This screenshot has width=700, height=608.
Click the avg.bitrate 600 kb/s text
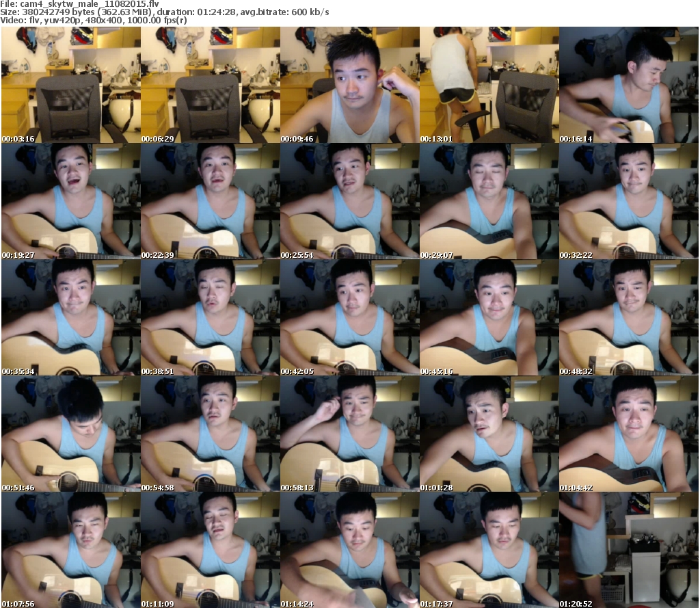tap(285, 12)
